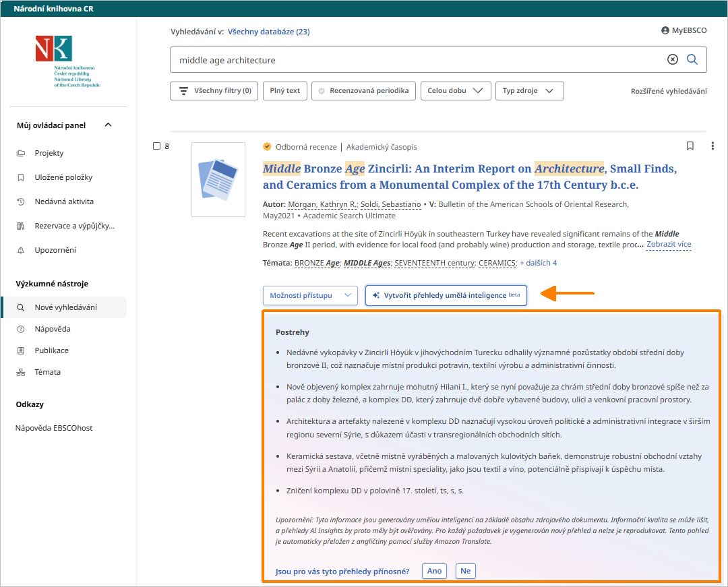728x587 pixels.
Task: Clear the search field with the X icon
Action: tap(672, 59)
